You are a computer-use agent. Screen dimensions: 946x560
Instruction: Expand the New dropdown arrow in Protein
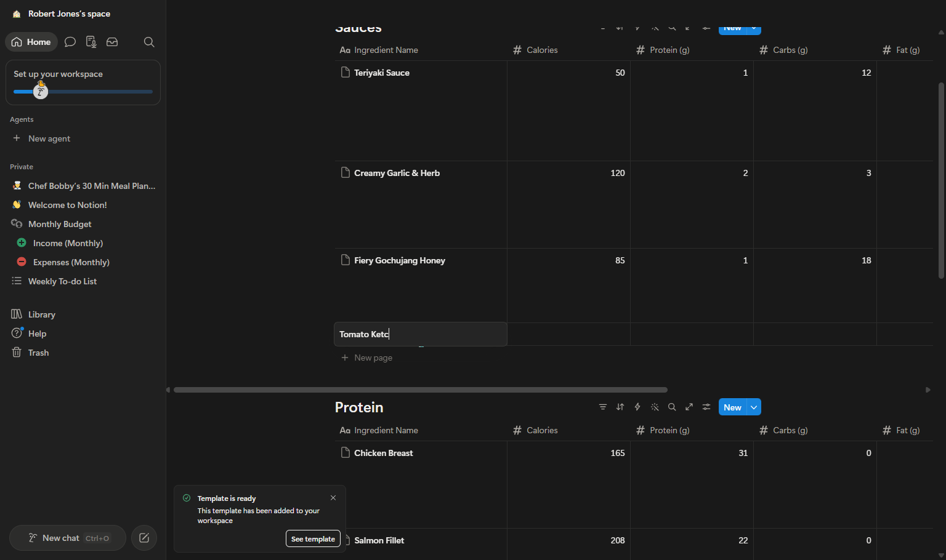754,407
